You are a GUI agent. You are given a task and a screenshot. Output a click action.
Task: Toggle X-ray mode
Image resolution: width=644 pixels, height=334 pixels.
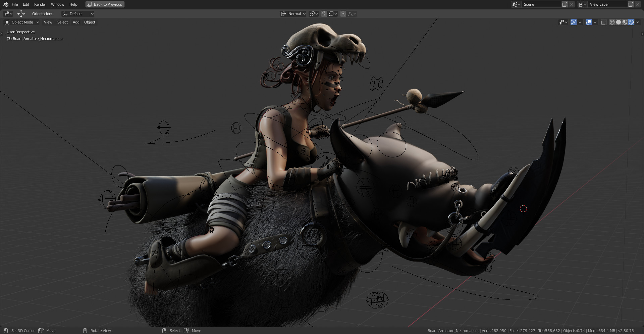603,22
